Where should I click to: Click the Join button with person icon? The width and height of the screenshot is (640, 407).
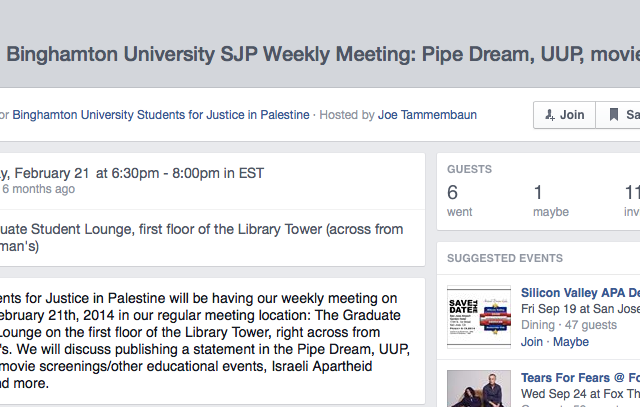click(x=564, y=115)
